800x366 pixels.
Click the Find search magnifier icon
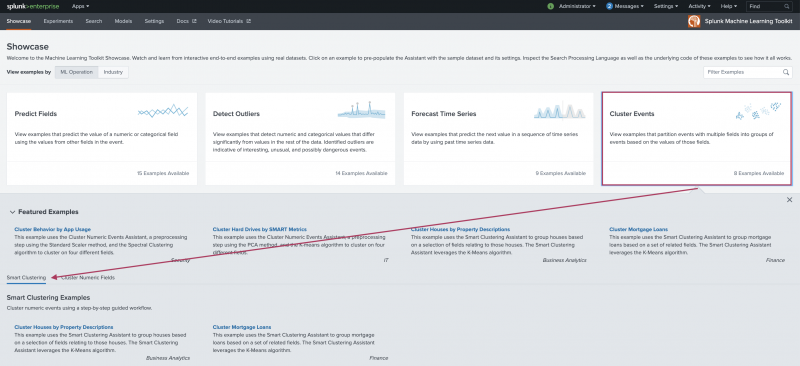(x=786, y=6)
